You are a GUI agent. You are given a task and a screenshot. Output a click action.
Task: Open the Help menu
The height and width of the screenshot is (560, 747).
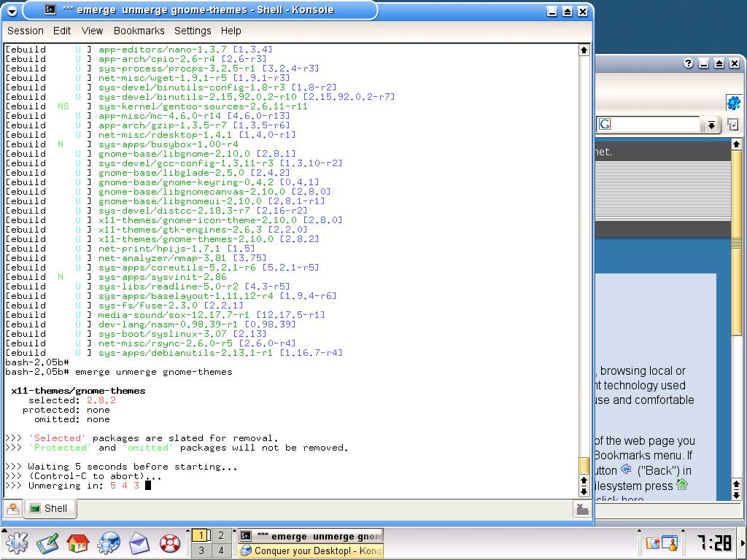click(x=231, y=31)
